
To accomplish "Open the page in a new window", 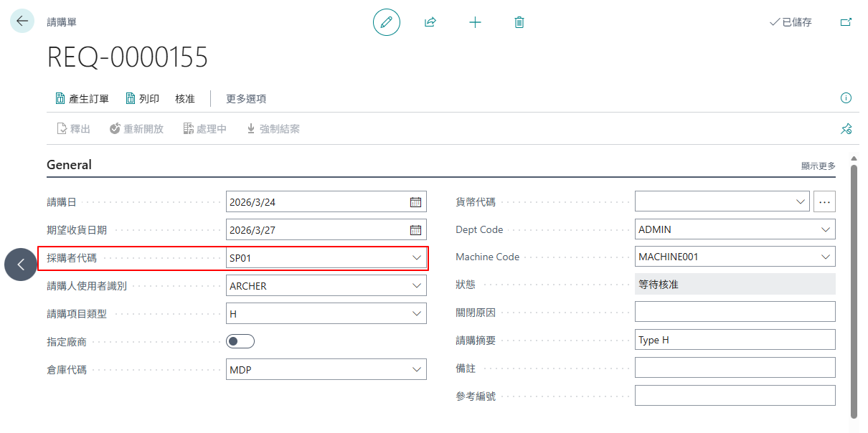I will [x=846, y=22].
